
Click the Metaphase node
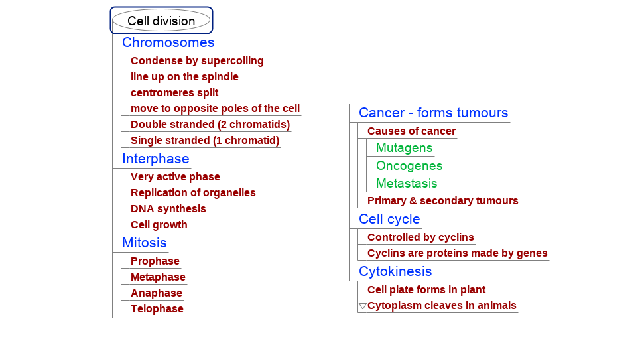pos(158,277)
